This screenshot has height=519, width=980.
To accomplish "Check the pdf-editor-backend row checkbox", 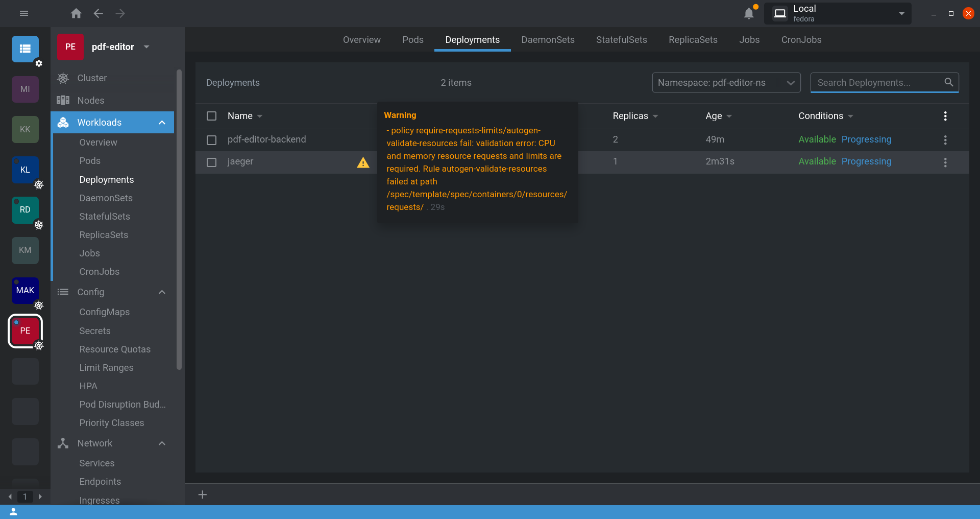I will pyautogui.click(x=211, y=140).
